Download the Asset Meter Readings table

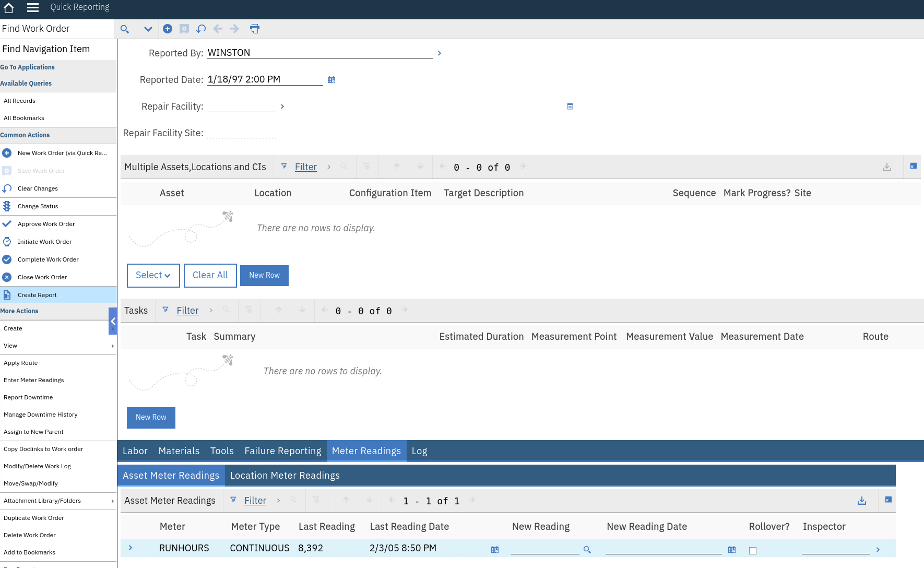click(862, 501)
